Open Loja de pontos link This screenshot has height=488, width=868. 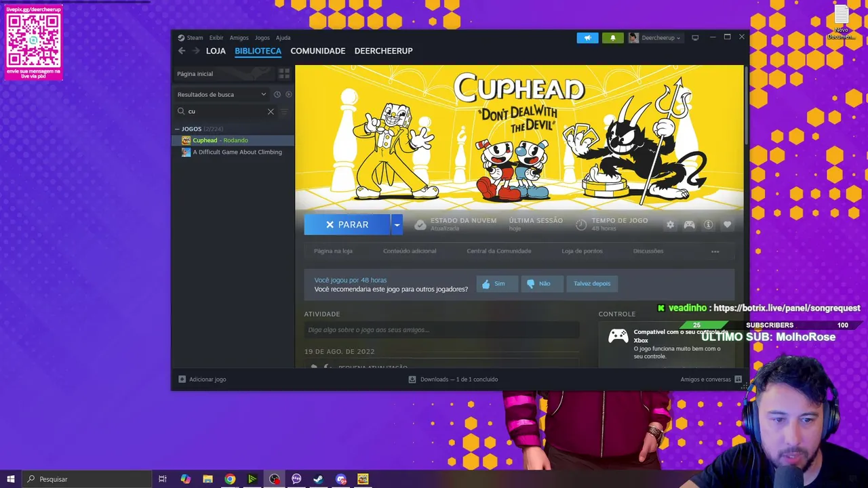(582, 251)
